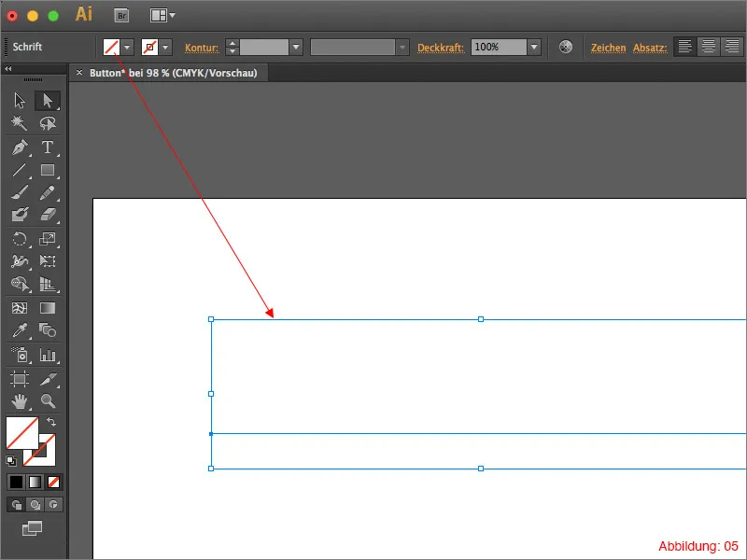This screenshot has width=747, height=560.
Task: Select the Perspective Grid tool
Action: [48, 284]
